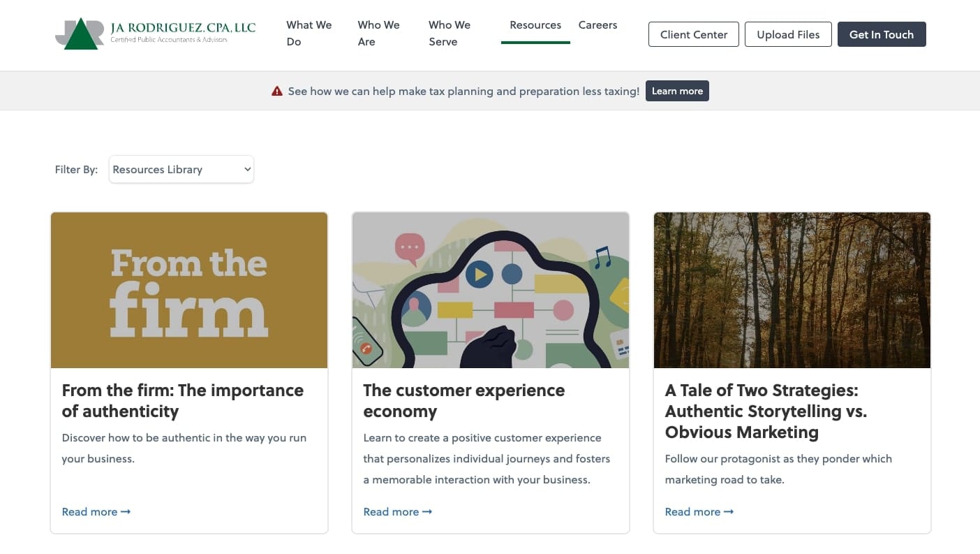980x554 pixels.
Task: Open the customer experience illustration thumbnail
Action: [491, 291]
